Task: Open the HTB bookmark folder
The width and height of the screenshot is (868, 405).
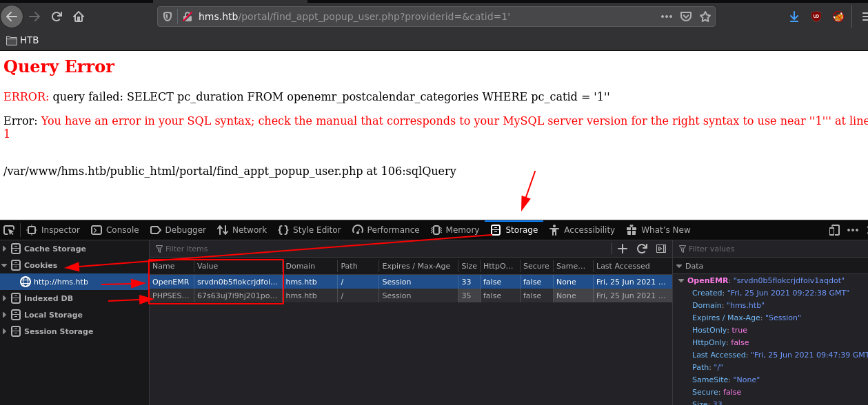Action: coord(23,40)
